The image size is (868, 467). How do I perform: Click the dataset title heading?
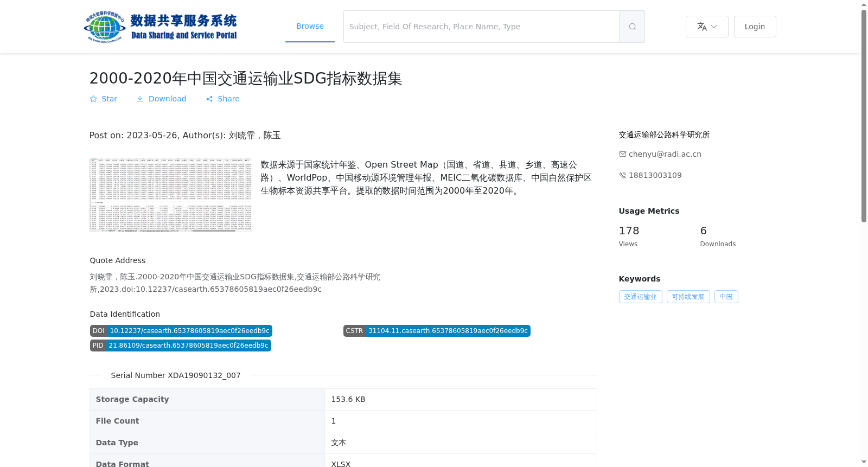(246, 78)
